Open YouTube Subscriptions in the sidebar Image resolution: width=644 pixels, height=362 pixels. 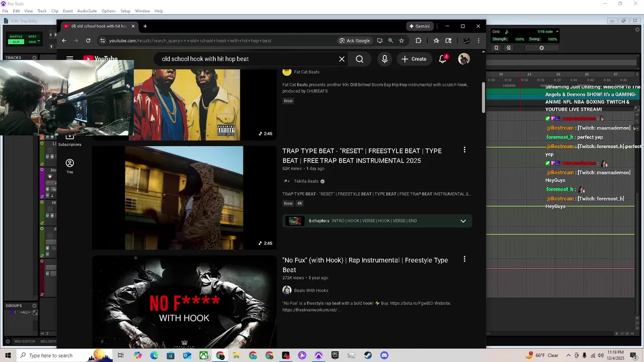69,140
